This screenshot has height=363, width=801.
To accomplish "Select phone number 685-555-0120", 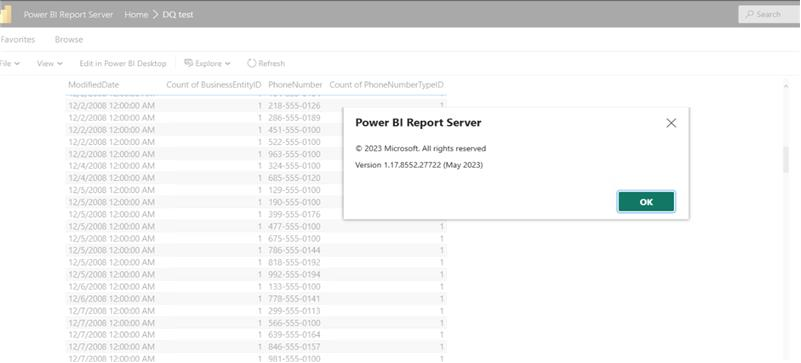I will click(x=294, y=178).
